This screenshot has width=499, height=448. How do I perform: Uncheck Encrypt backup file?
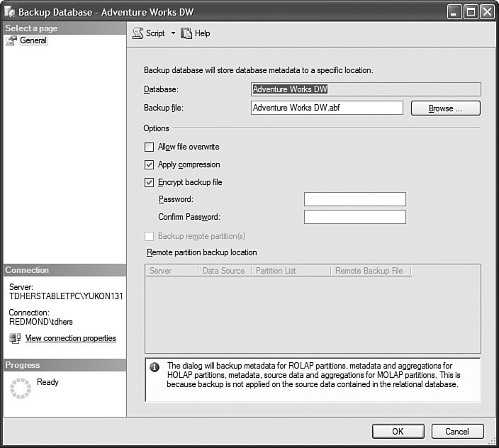click(x=149, y=182)
